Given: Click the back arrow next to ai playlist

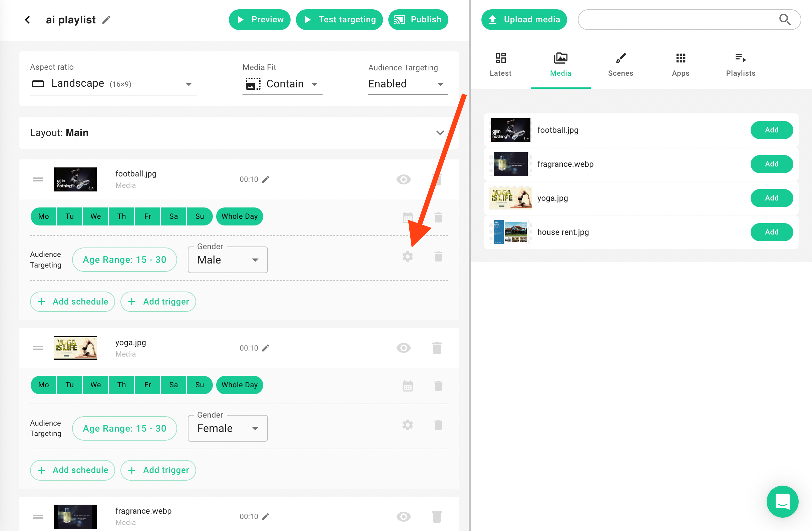Looking at the screenshot, I should pos(28,20).
